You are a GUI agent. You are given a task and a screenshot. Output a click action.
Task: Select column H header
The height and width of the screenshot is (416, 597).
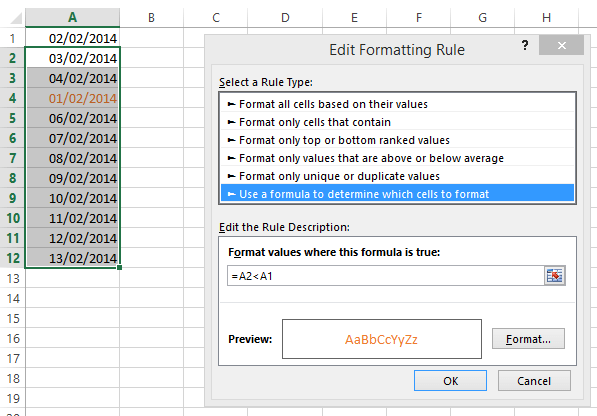click(546, 18)
